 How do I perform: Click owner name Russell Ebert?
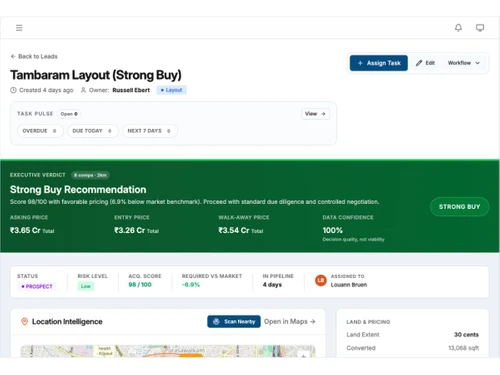tap(131, 90)
